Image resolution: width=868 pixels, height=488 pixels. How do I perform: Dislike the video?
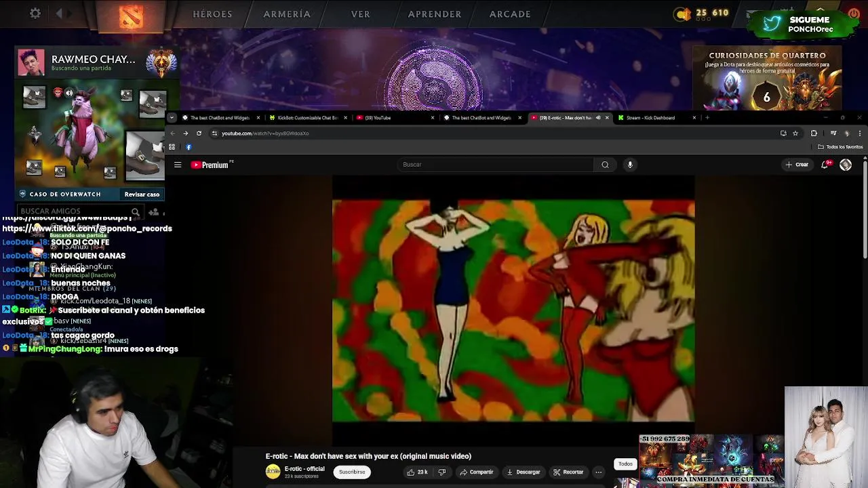click(442, 472)
